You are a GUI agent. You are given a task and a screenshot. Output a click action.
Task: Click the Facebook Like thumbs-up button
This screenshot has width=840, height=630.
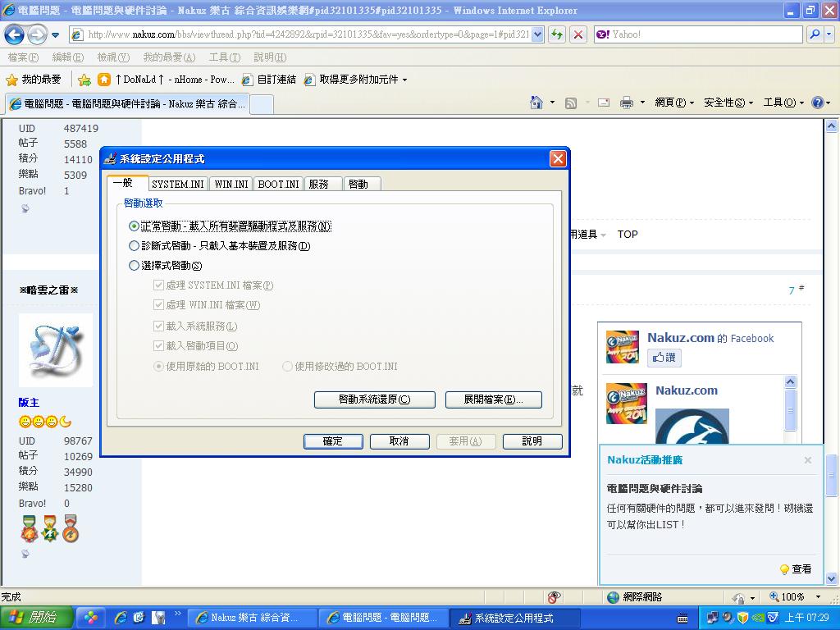click(664, 358)
